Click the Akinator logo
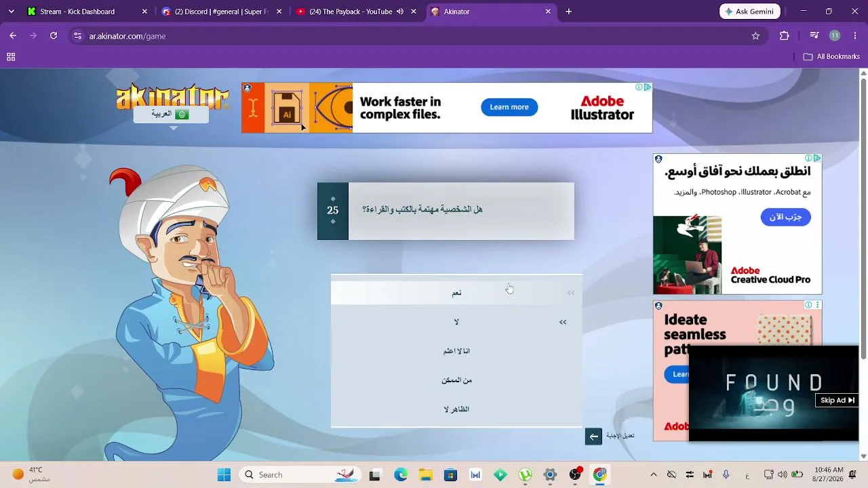 (172, 96)
